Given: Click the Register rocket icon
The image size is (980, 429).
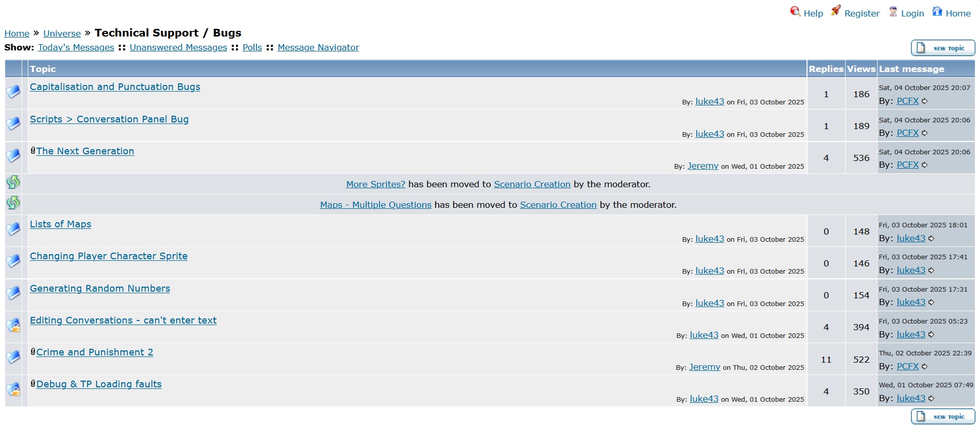Looking at the screenshot, I should tap(836, 11).
